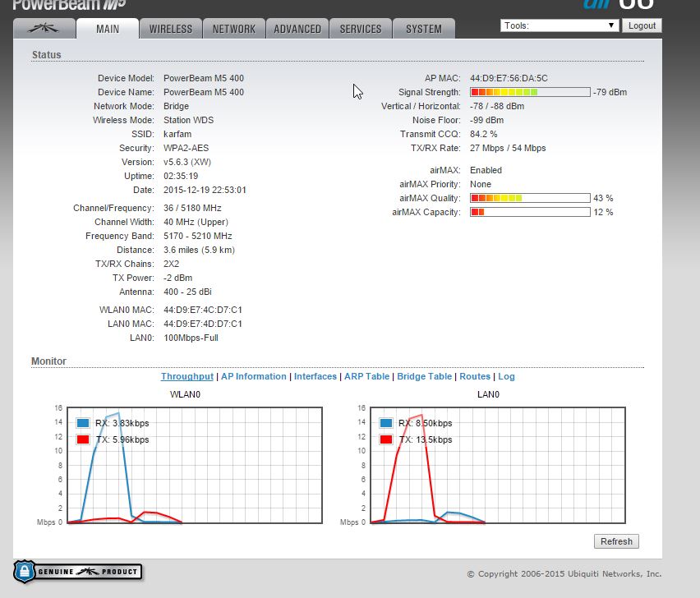This screenshot has width=700, height=598.
Task: Click the Refresh button
Action: [616, 541]
